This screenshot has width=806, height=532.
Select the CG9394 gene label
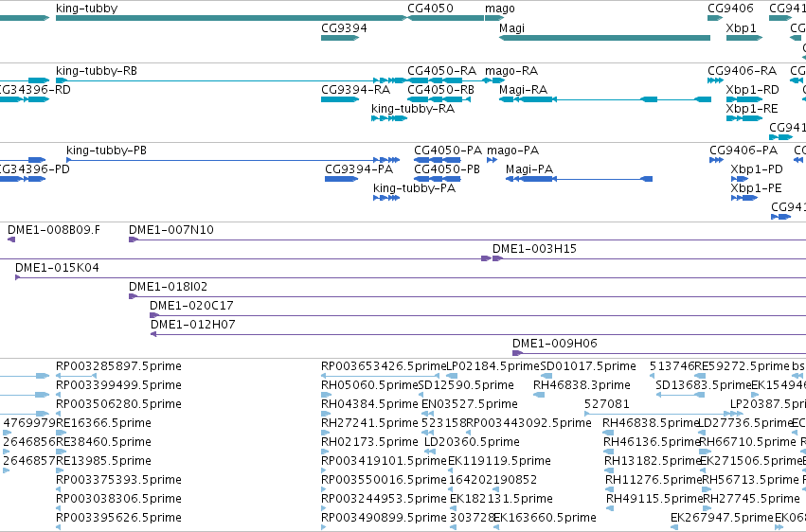[x=344, y=27]
